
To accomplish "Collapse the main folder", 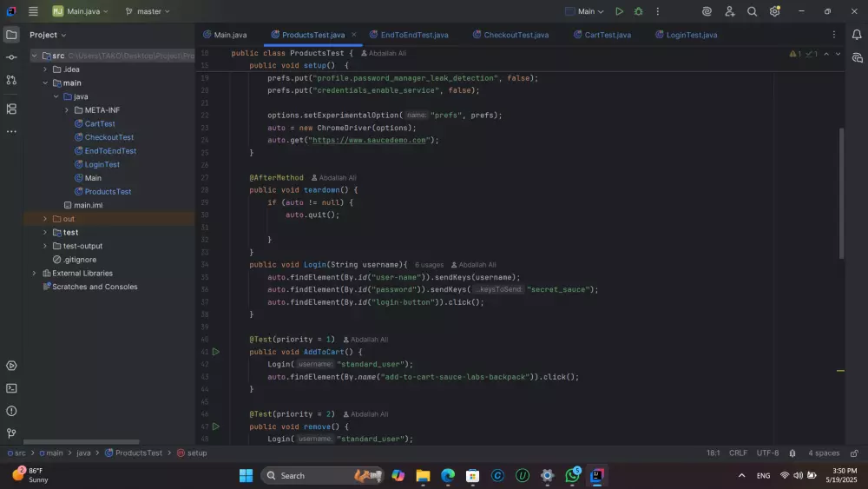I will point(45,83).
